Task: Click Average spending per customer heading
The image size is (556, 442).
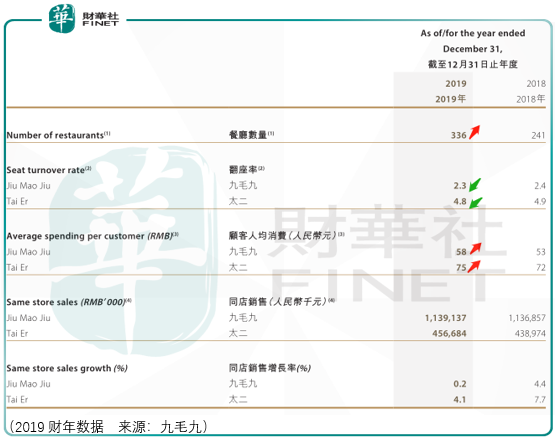Action: tap(93, 236)
